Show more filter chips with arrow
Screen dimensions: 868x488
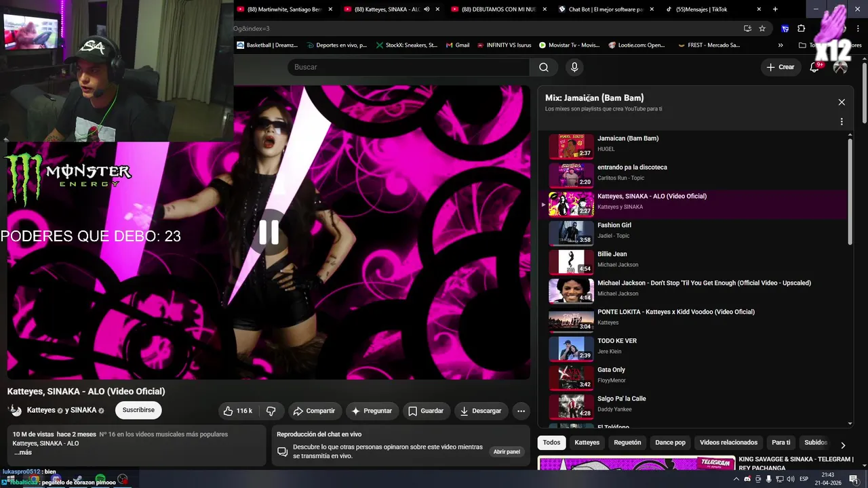click(843, 445)
